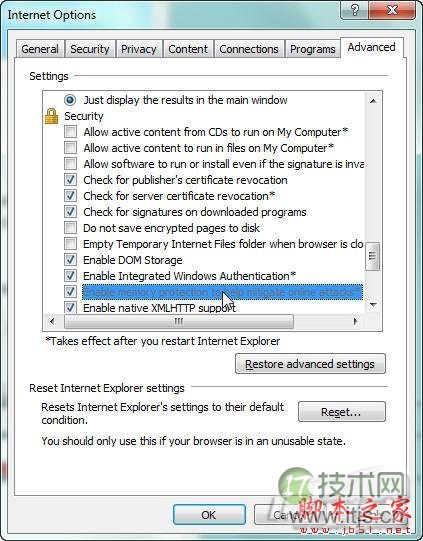The height and width of the screenshot is (541, 423).
Task: Uncheck 'Enable memory protection' checkbox
Action: [70, 292]
